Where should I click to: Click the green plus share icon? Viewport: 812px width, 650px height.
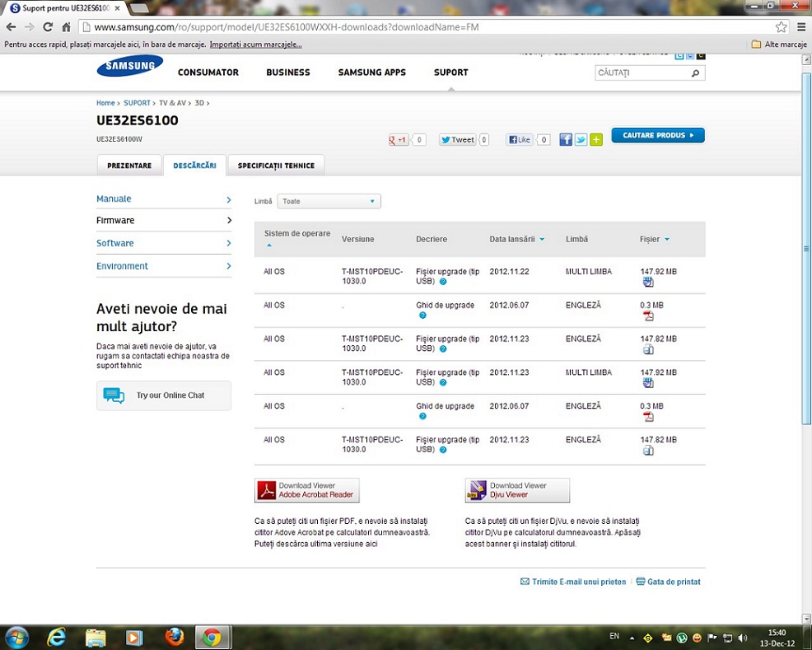595,140
